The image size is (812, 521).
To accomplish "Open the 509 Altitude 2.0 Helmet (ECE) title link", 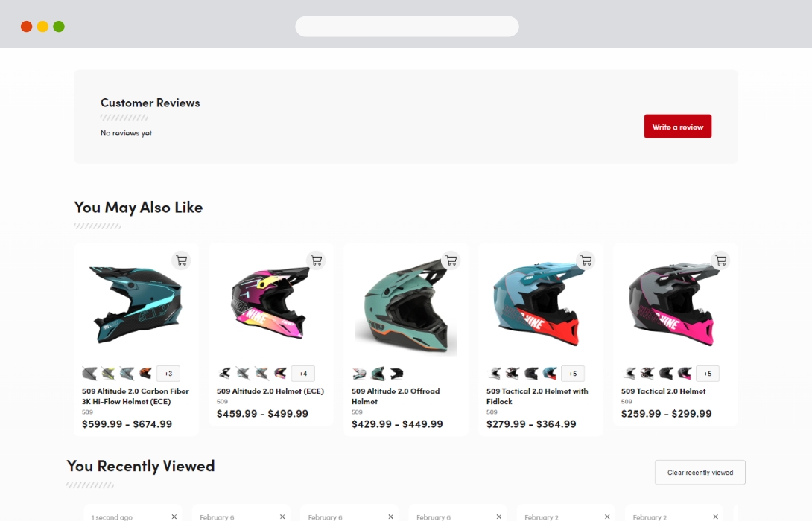I will [x=270, y=391].
